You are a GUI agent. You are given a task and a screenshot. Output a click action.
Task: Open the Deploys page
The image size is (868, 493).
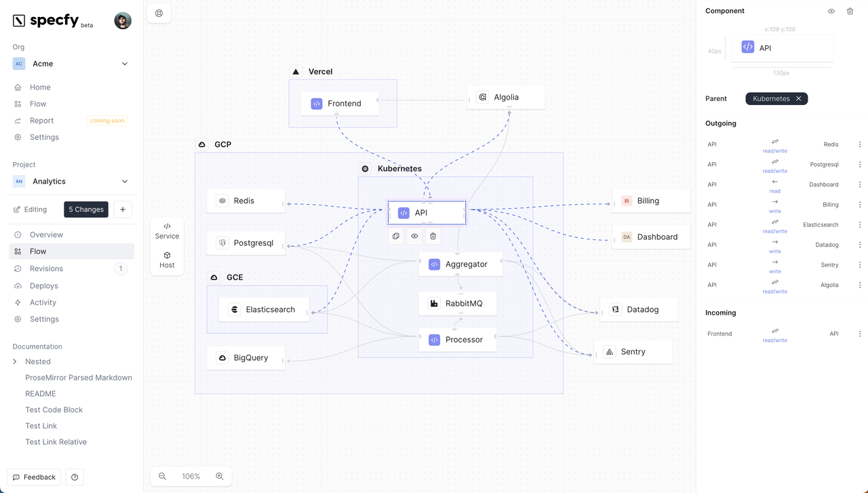coord(71,285)
